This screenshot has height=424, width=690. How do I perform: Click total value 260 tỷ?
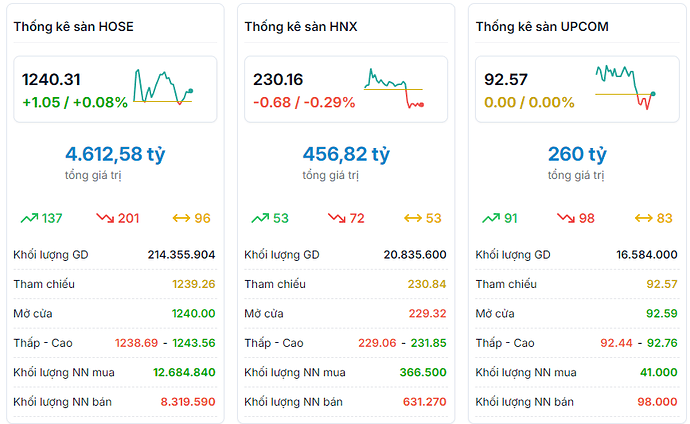(x=577, y=154)
